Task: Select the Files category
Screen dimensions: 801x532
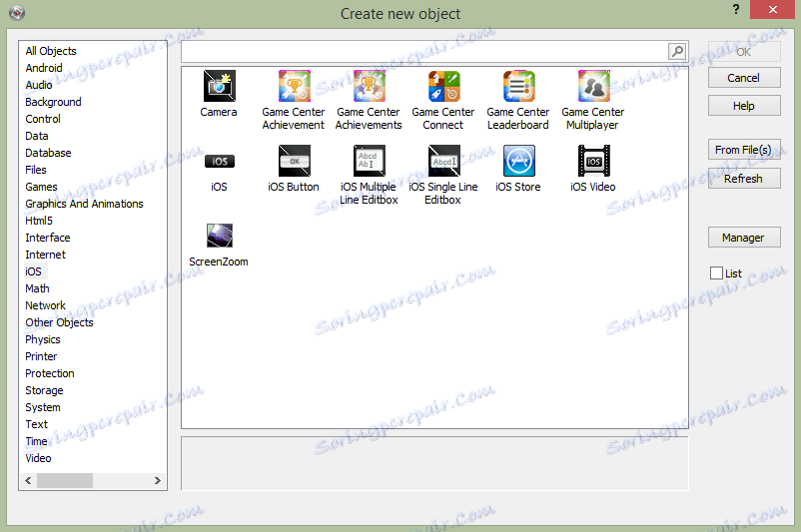Action: 36,170
